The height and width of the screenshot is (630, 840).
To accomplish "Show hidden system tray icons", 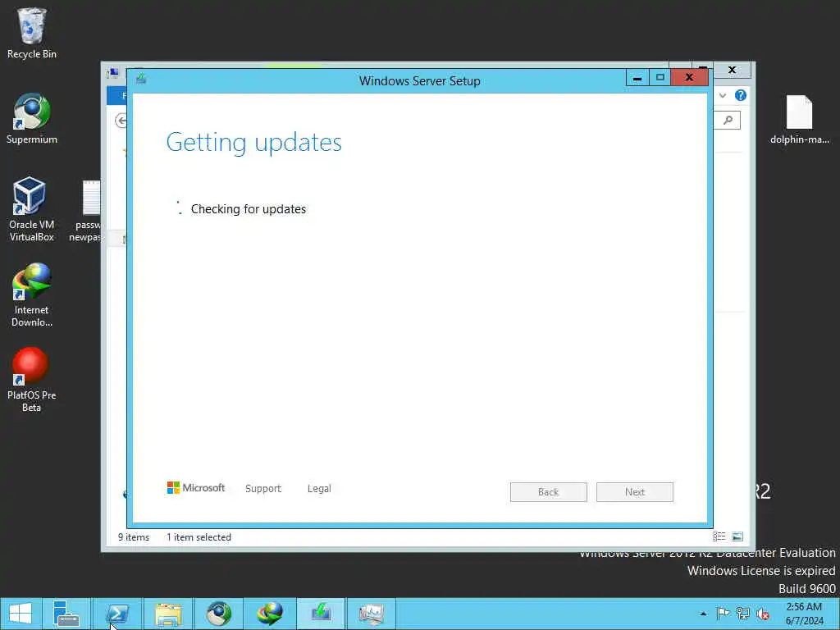I will coord(703,614).
